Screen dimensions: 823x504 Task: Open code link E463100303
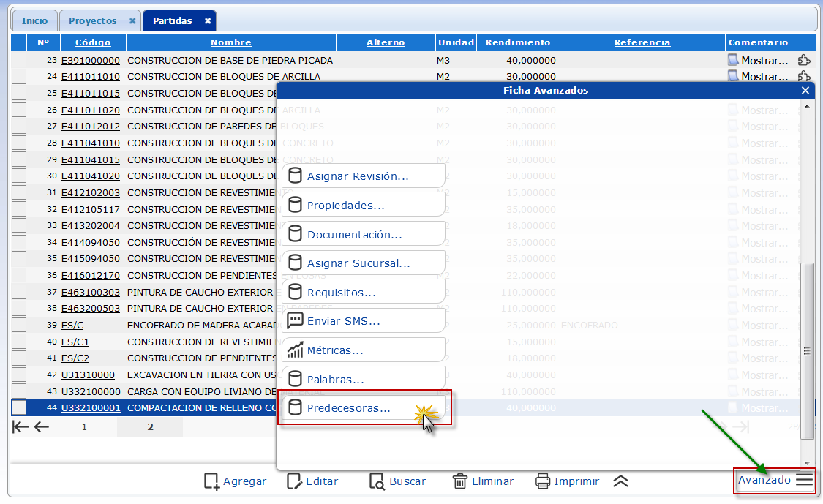tap(90, 292)
